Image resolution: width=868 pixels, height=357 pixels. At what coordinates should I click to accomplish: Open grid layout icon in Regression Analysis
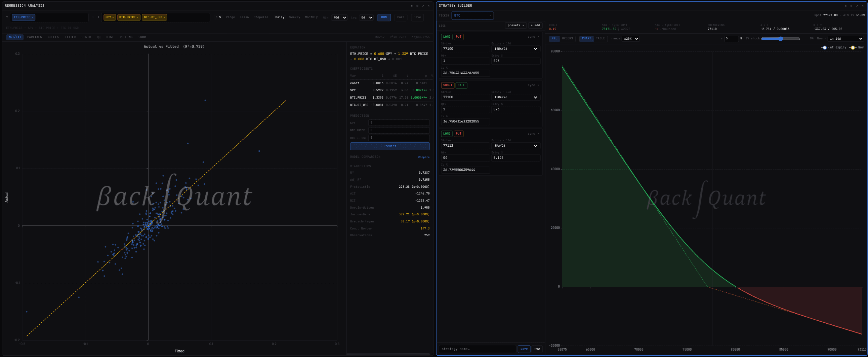(x=417, y=6)
